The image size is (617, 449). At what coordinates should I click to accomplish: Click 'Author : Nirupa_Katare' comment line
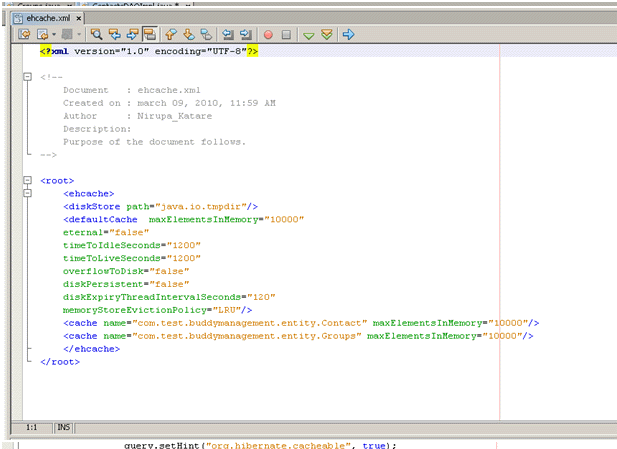(x=138, y=116)
